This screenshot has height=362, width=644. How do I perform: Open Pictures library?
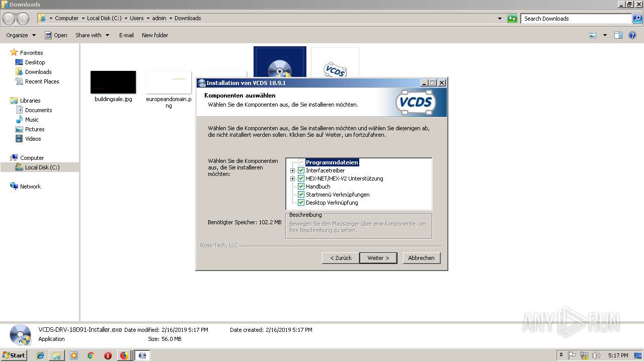(35, 129)
